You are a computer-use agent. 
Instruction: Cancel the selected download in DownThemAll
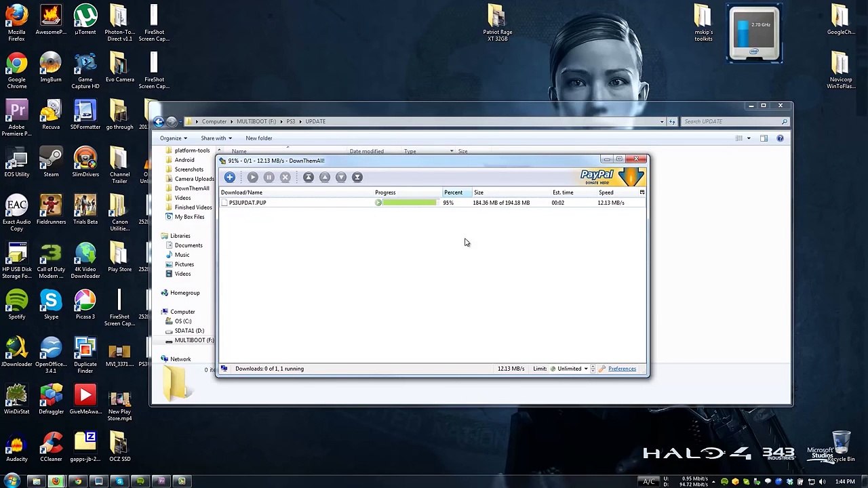(x=285, y=177)
